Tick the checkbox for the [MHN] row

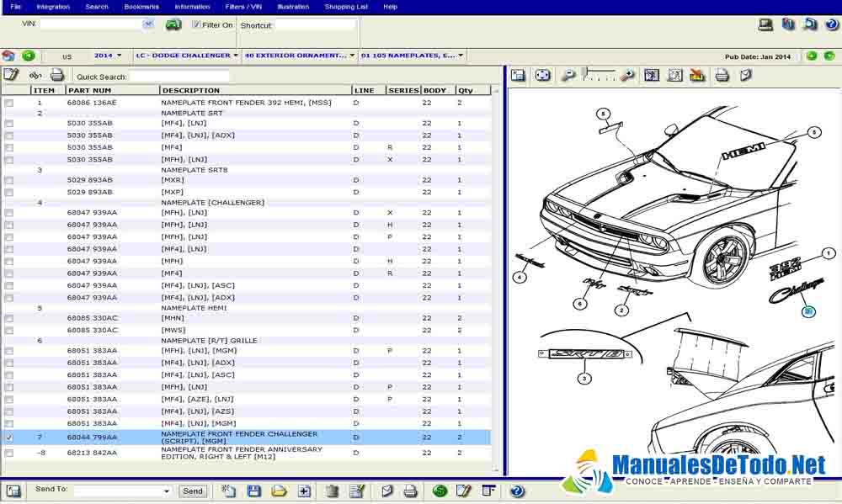tap(9, 318)
